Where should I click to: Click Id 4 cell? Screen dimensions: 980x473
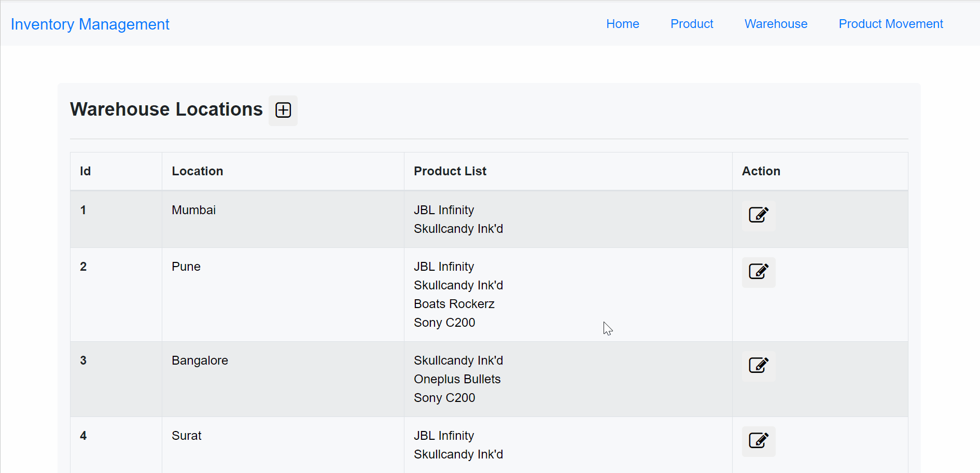[x=116, y=445]
